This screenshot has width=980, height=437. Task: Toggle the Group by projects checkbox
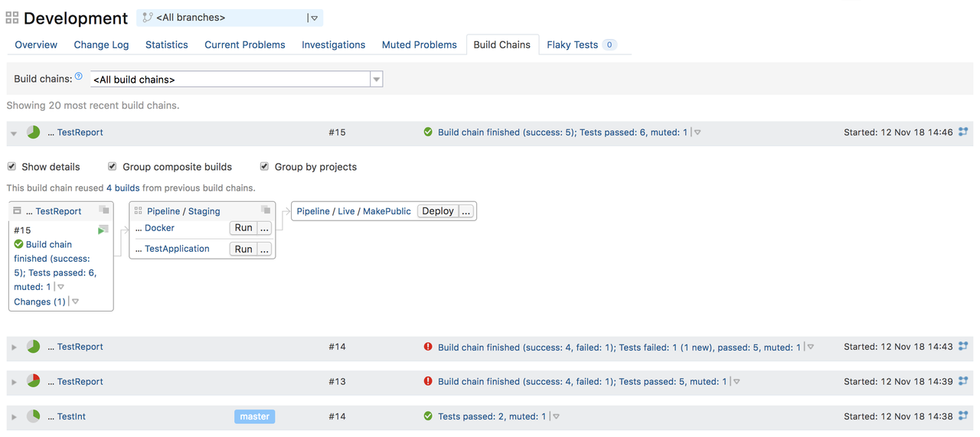click(x=264, y=166)
